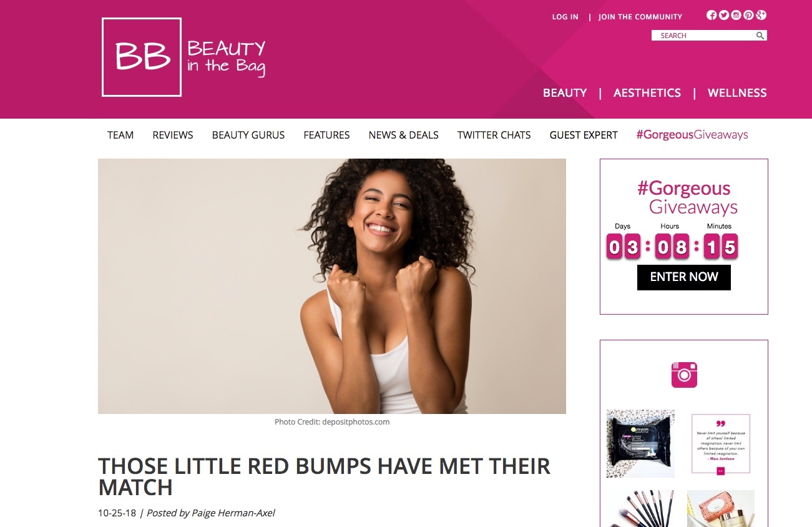
Task: Click JOIN THE COMMUNITY link
Action: [x=640, y=17]
